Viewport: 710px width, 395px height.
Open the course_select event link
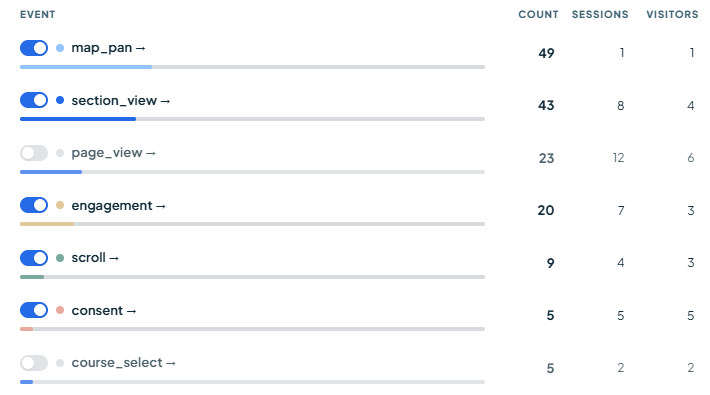pyautogui.click(x=123, y=363)
